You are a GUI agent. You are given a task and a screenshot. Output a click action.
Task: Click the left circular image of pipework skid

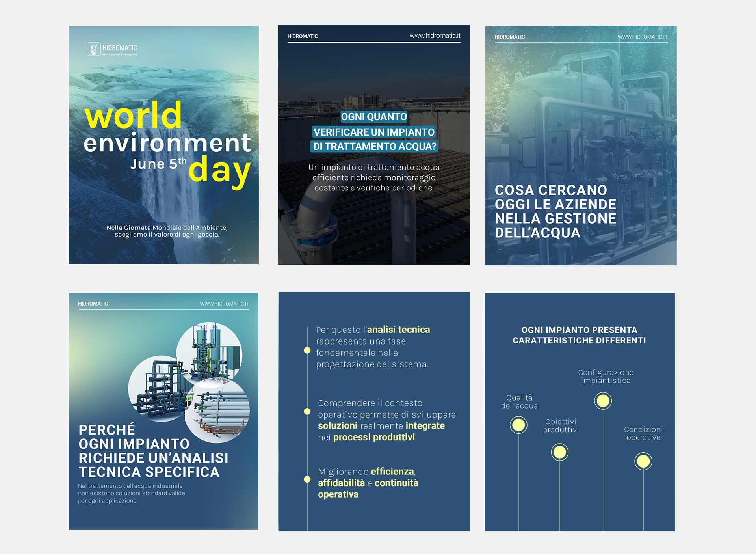(158, 388)
